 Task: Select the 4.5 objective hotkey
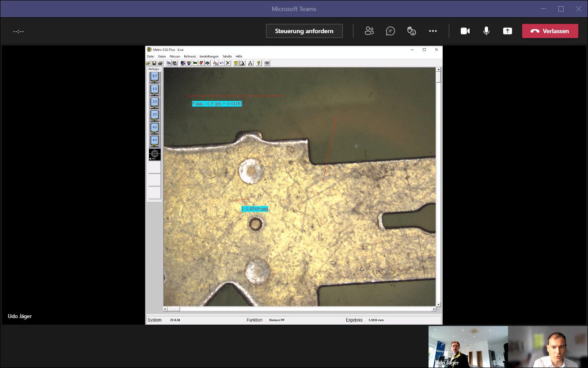click(155, 141)
